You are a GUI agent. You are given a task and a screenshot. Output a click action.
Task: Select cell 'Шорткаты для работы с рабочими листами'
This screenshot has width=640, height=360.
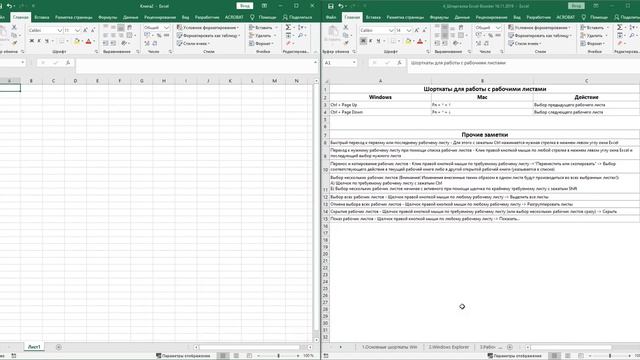pos(484,89)
